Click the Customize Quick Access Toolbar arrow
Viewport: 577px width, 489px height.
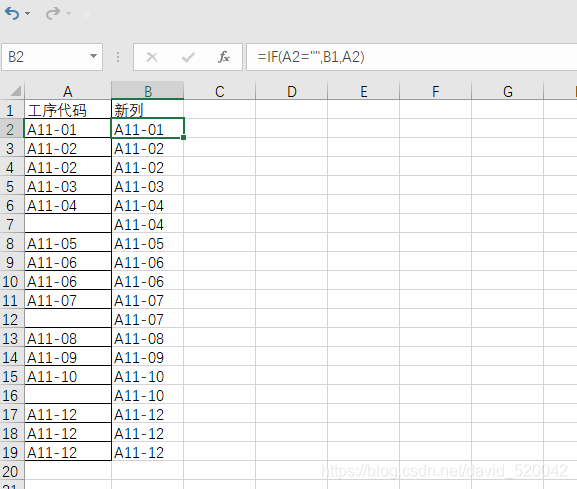coord(87,15)
